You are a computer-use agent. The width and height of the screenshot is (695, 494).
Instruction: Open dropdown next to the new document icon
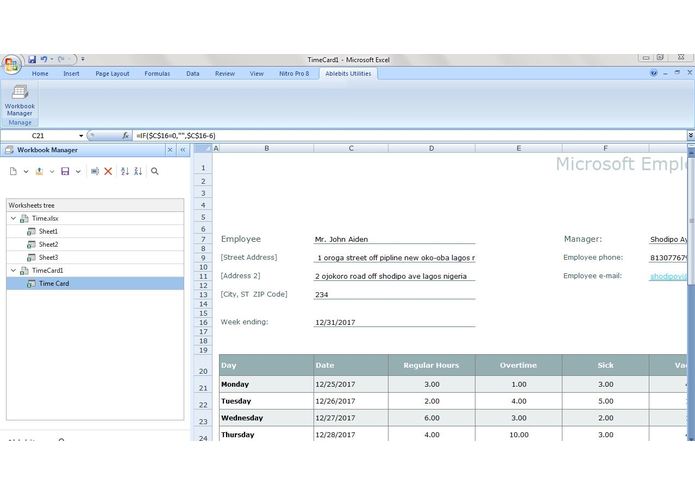click(x=26, y=171)
